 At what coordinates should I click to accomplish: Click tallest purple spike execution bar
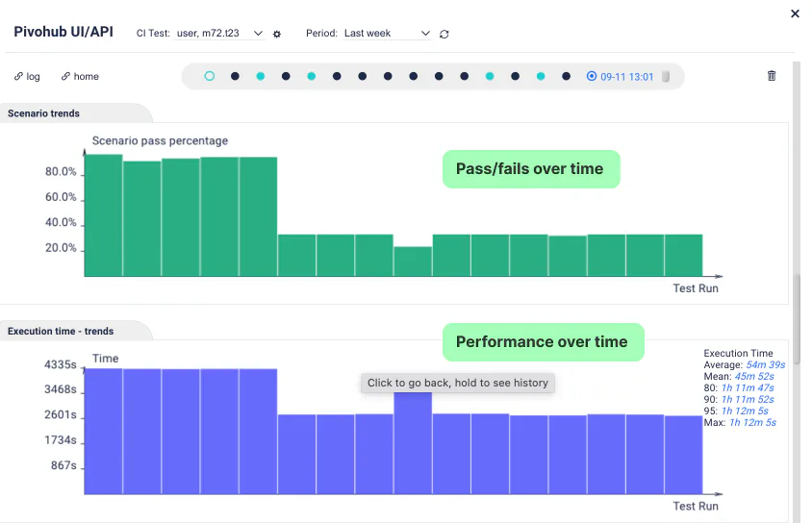[x=413, y=443]
